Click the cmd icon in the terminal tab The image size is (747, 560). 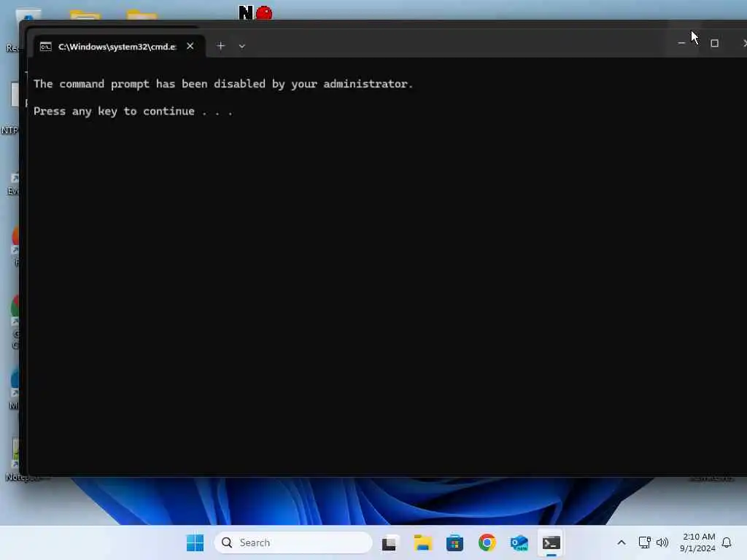coord(46,46)
